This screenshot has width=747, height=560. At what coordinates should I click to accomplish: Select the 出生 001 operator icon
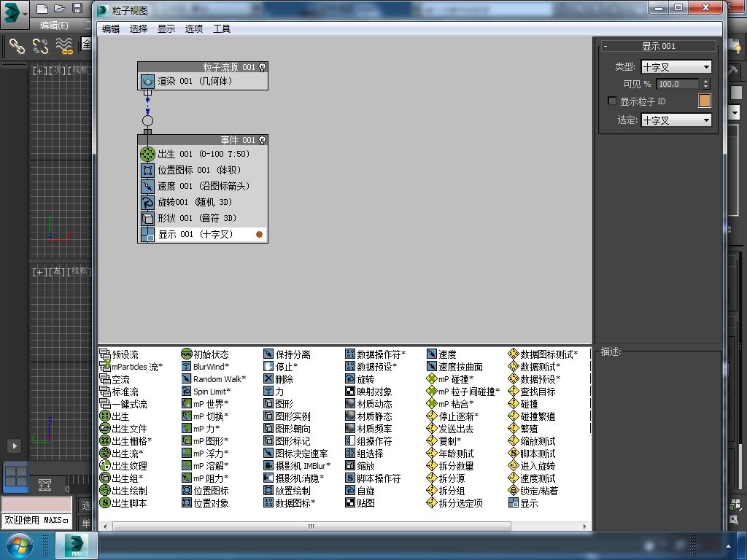147,154
